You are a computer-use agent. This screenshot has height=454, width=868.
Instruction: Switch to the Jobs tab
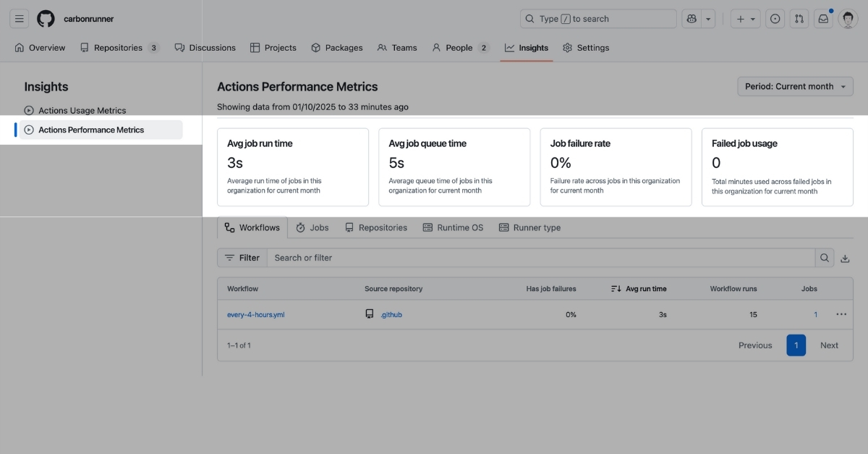pos(312,227)
